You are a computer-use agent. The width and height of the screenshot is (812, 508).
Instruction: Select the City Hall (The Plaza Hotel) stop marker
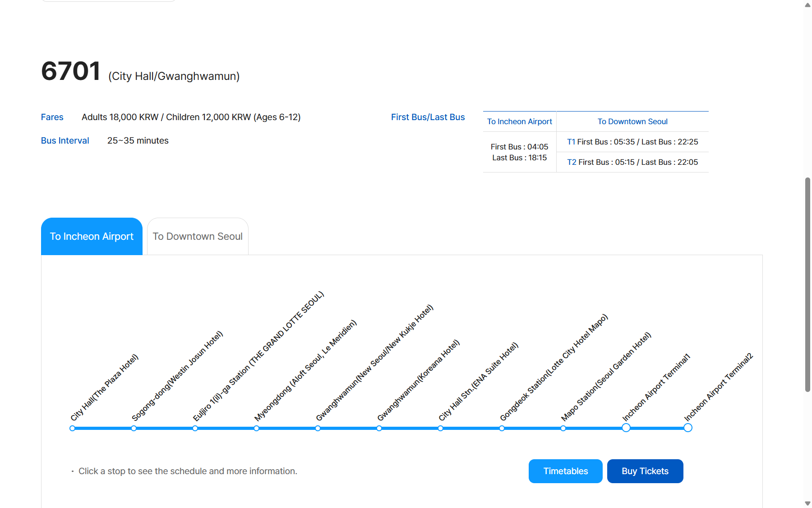coord(72,428)
